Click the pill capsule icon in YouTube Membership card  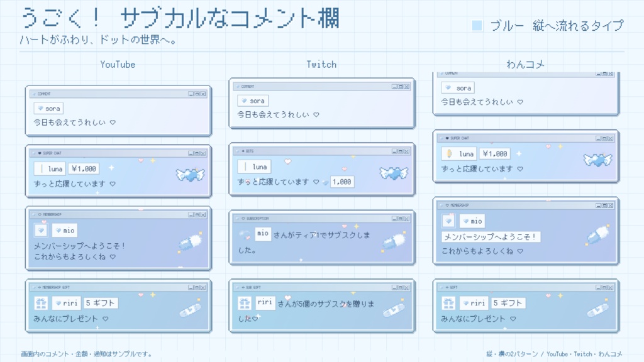pos(190,243)
